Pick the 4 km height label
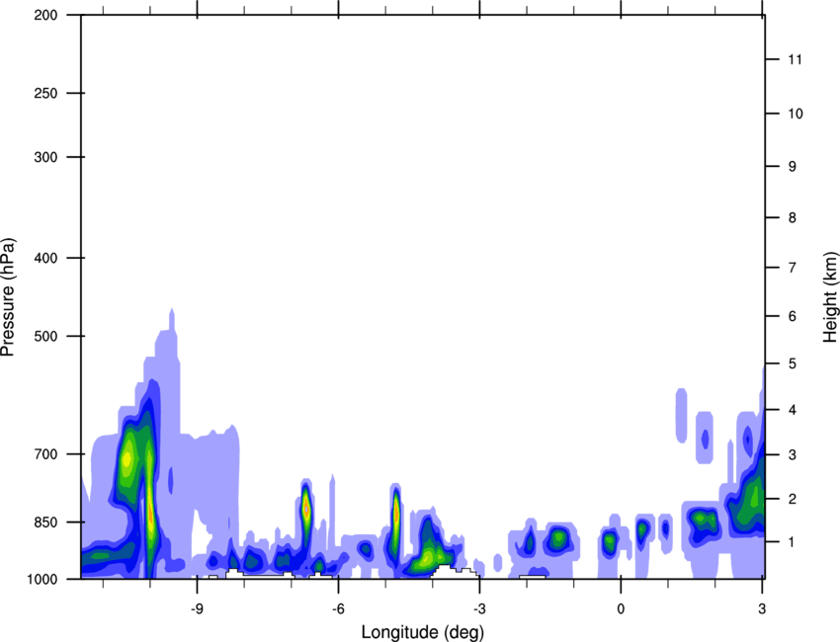Viewport: 840px width, 642px height. [793, 410]
